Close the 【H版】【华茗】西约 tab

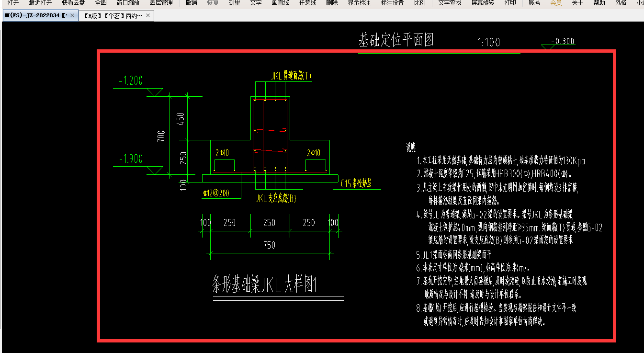pyautogui.click(x=148, y=16)
